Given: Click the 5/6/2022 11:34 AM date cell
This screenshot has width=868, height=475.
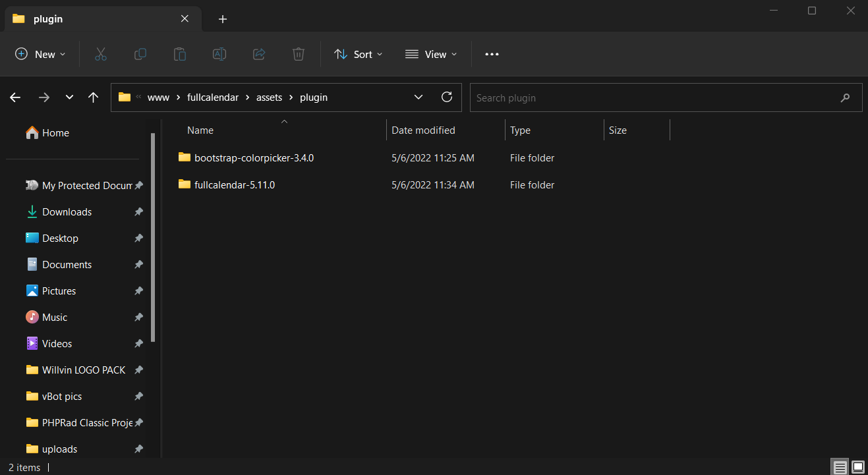Looking at the screenshot, I should tap(433, 185).
